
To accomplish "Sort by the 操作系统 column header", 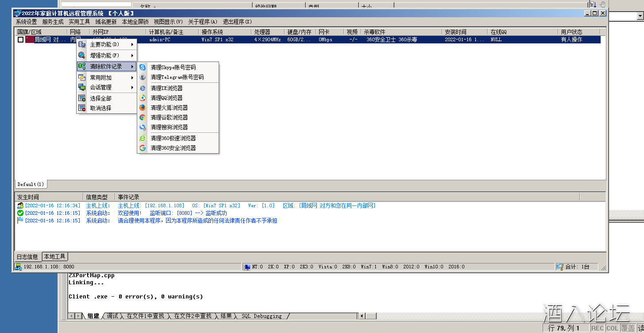I will click(x=226, y=32).
